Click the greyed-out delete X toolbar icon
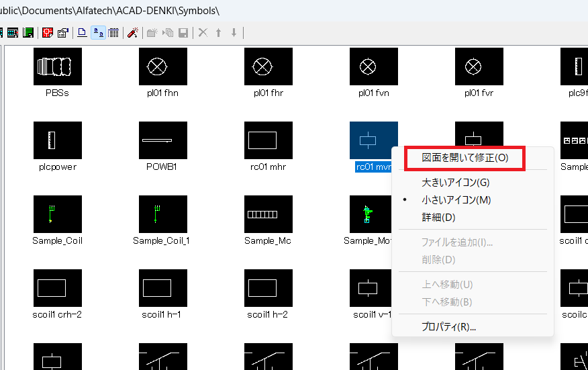588x370 pixels. point(203,33)
